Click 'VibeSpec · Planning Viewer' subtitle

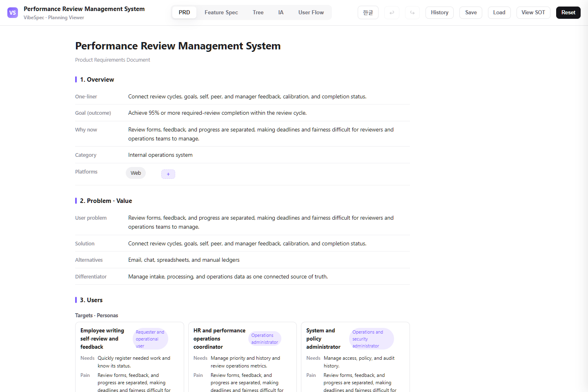coord(53,18)
